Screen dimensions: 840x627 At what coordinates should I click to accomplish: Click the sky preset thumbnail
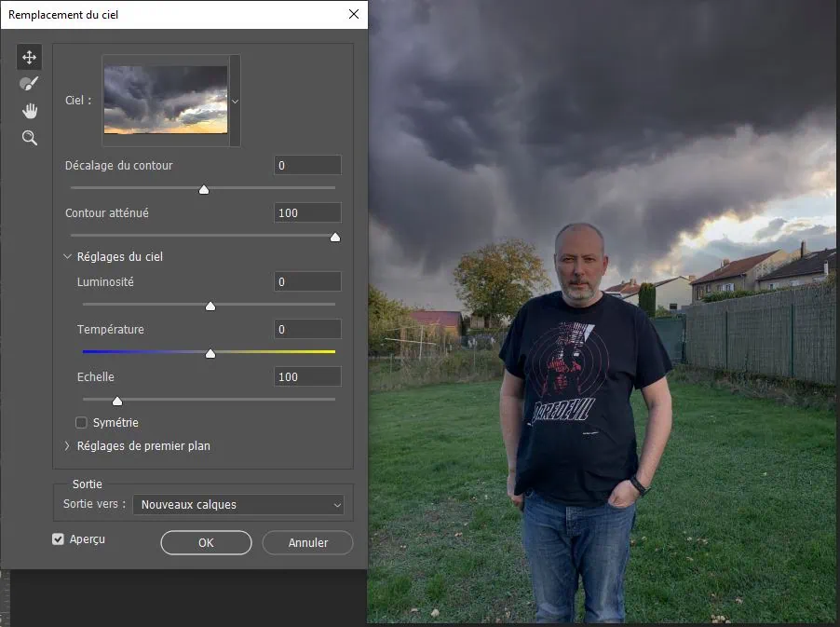[166, 100]
